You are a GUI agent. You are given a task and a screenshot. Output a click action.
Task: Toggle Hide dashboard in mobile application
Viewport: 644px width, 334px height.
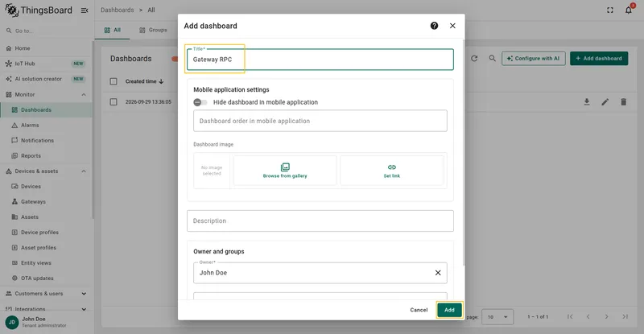click(x=200, y=102)
